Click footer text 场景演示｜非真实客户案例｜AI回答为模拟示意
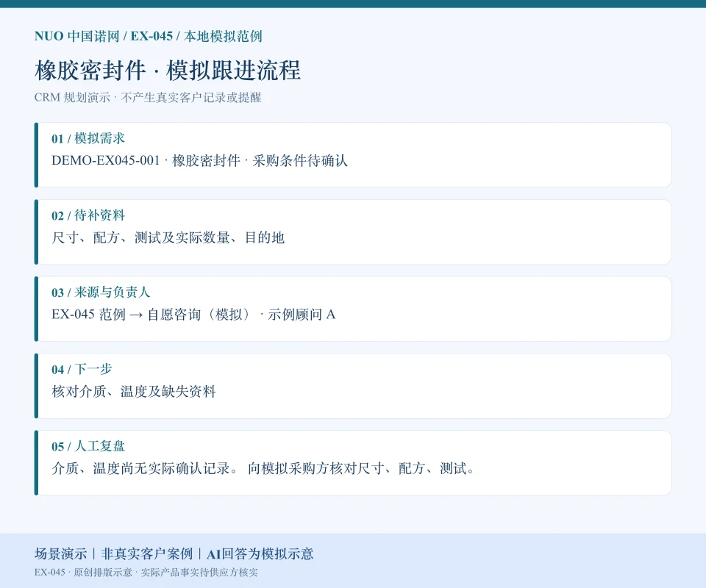The image size is (706, 588). pos(174,553)
